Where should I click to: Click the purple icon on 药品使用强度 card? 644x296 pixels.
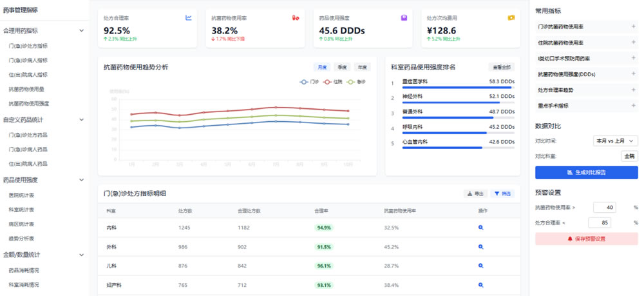pos(404,17)
